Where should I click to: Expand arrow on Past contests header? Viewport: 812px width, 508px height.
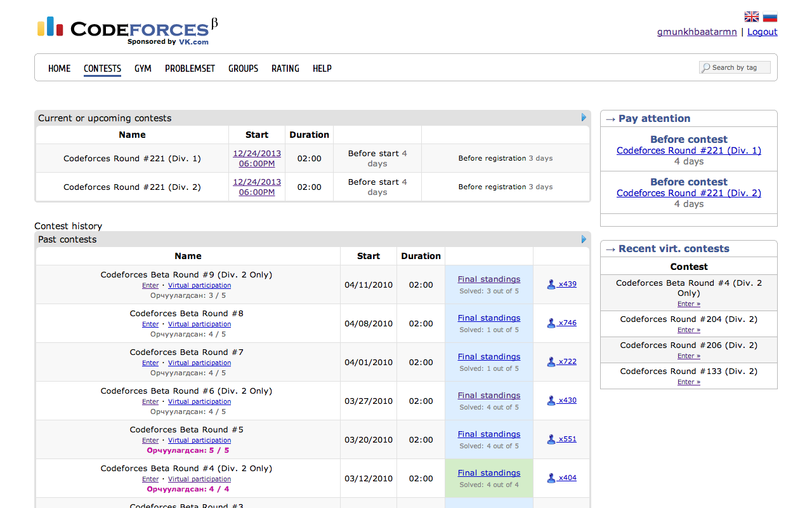pos(584,239)
